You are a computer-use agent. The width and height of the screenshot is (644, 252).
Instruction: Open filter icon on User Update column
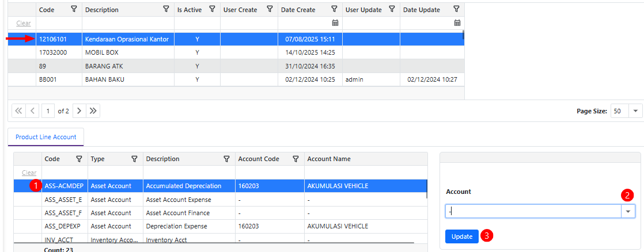click(392, 9)
